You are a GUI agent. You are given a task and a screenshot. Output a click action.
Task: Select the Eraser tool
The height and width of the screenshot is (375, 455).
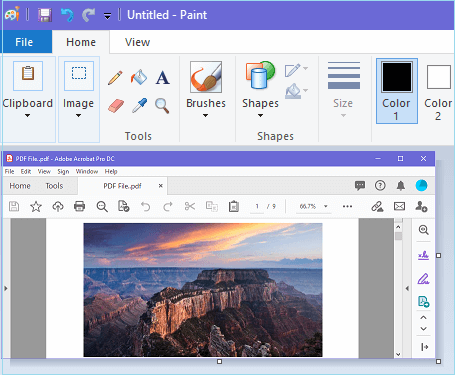tap(116, 106)
